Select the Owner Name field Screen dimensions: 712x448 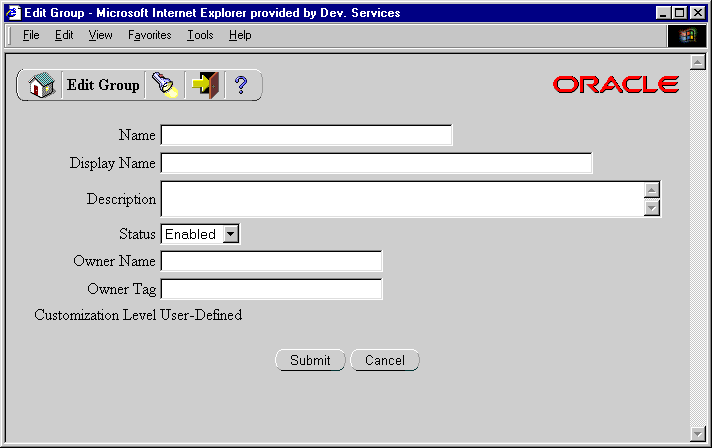click(271, 261)
